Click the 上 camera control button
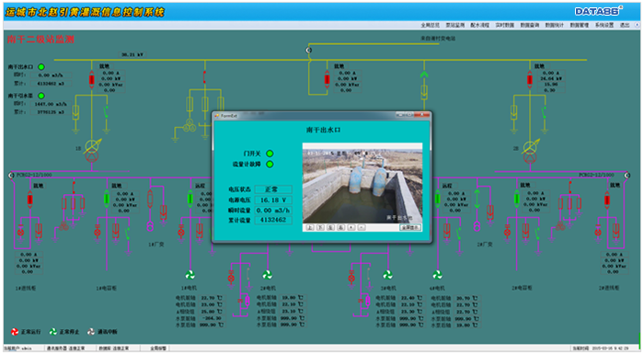Screen dimensions: 644x354 pyautogui.click(x=310, y=227)
